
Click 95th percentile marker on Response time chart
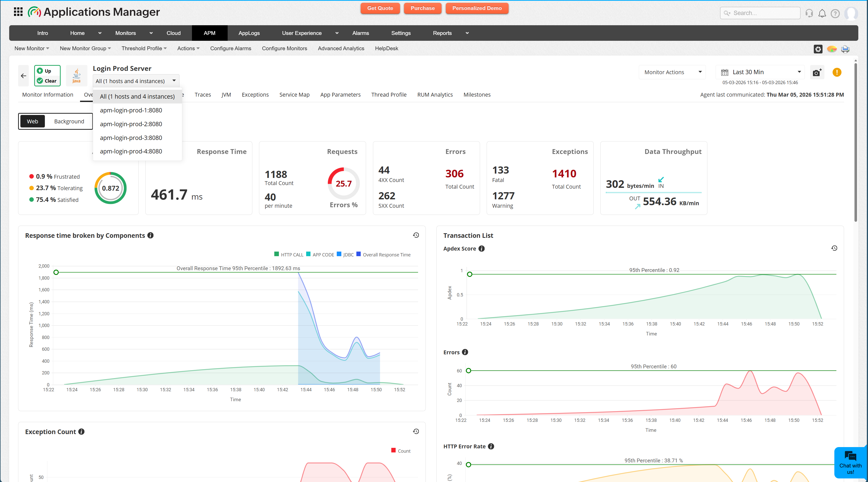56,272
